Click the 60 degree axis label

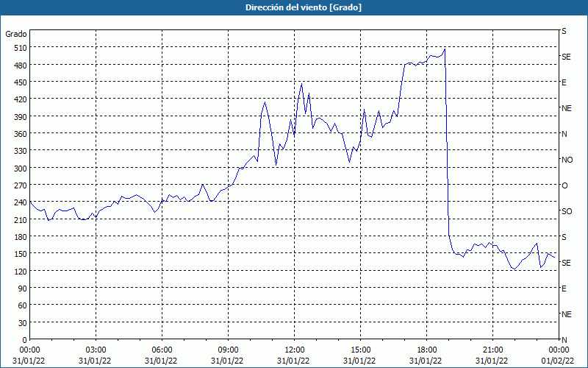coord(23,305)
